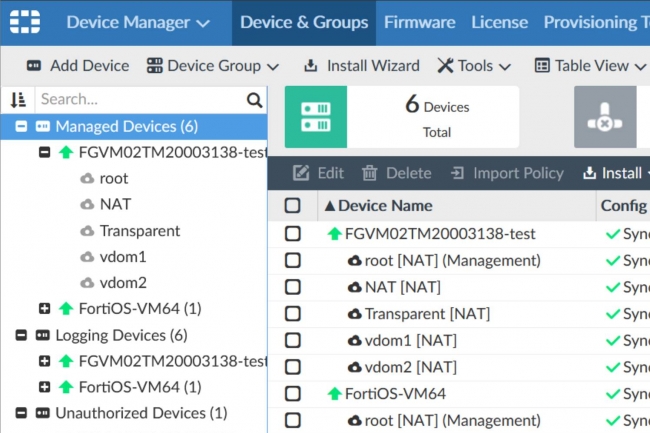This screenshot has height=433, width=650.
Task: Click the gray disconnected devices icon
Action: coord(604,117)
